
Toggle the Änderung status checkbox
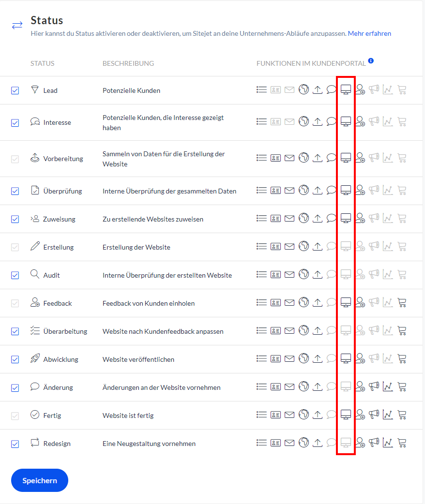click(x=15, y=388)
